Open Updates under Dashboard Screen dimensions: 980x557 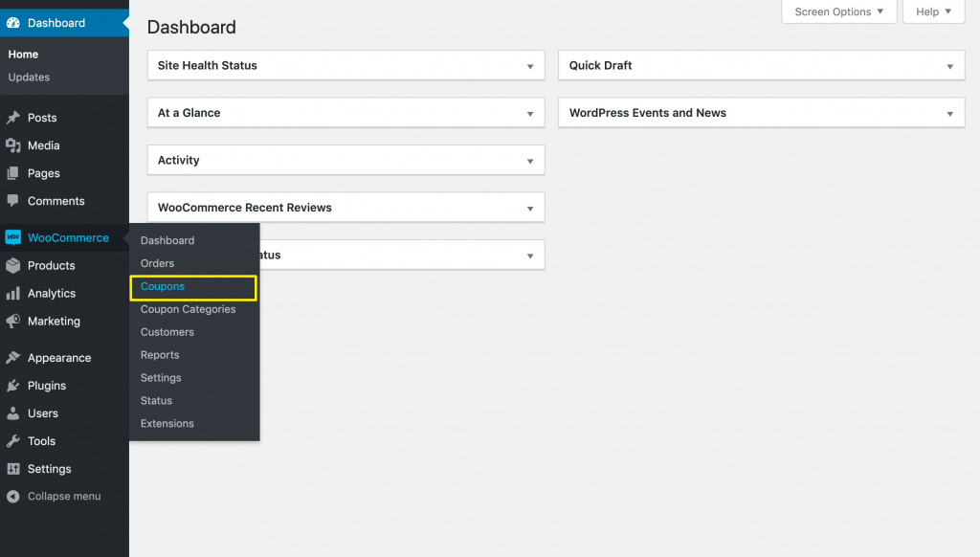coord(29,78)
